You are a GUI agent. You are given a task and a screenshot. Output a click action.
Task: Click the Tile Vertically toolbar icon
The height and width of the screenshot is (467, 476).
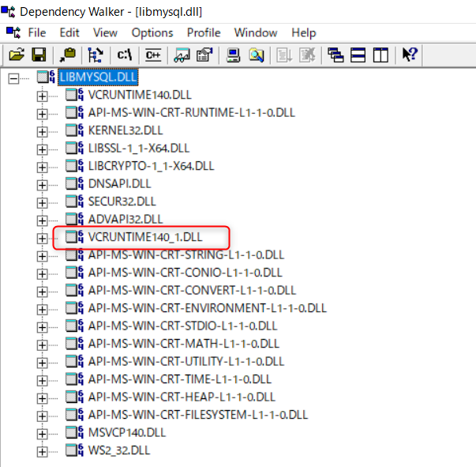[x=380, y=55]
